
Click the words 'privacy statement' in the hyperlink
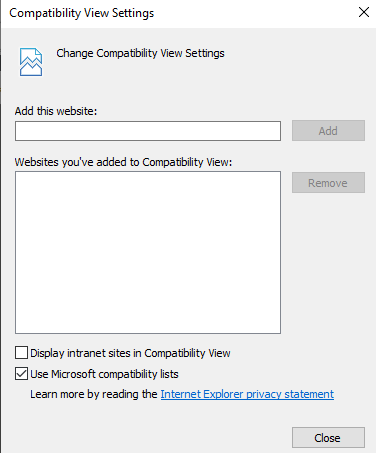(290, 394)
